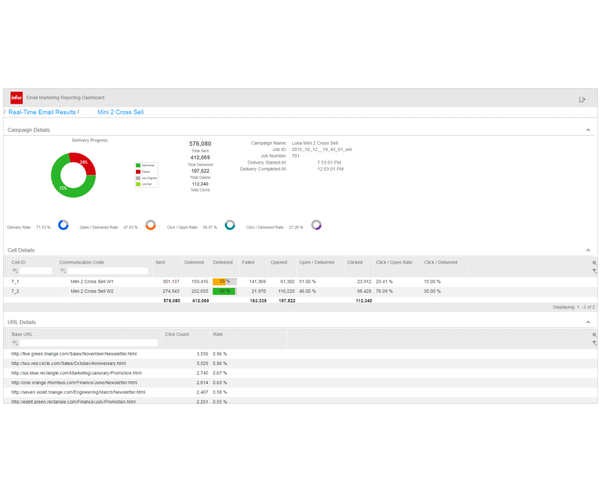
Task: Focus the Base URL filter field
Action: [x=88, y=343]
